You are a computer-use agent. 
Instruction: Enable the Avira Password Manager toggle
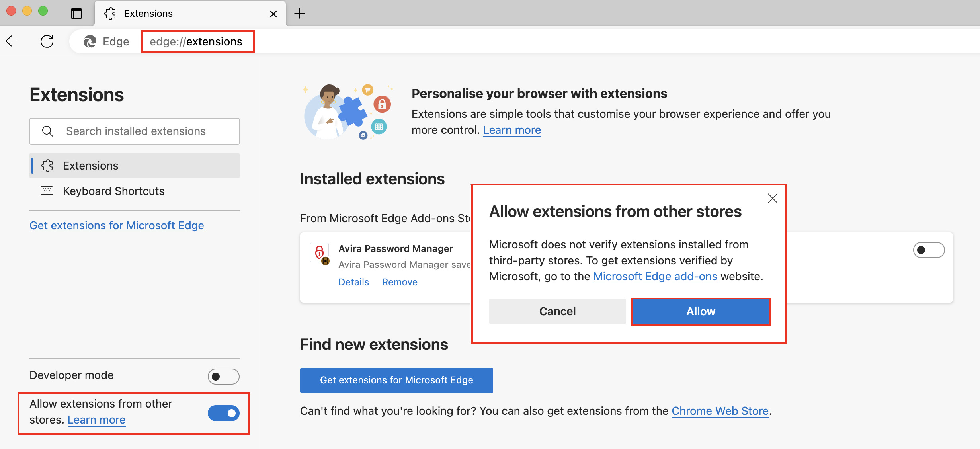[929, 250]
